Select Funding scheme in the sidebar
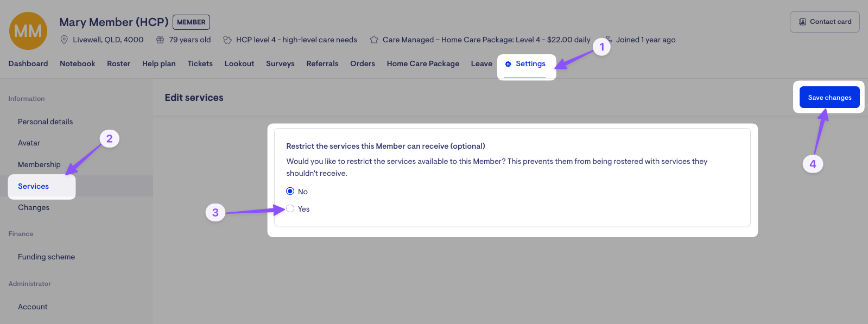Viewport: 868px width, 324px height. tap(46, 257)
